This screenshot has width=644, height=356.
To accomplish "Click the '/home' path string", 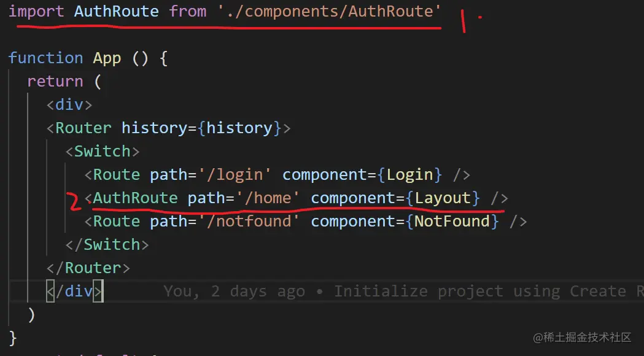I will tap(268, 198).
